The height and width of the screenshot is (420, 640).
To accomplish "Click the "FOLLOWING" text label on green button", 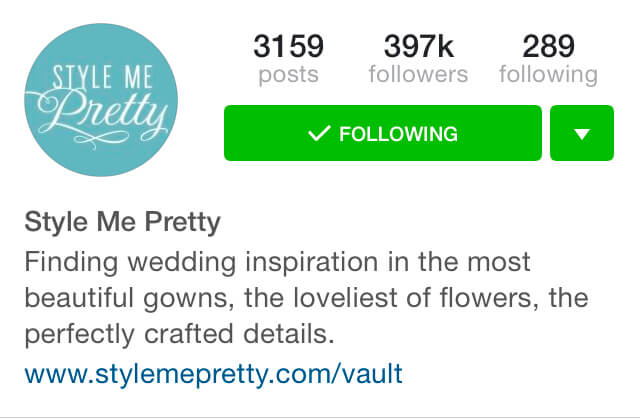I will pos(398,134).
